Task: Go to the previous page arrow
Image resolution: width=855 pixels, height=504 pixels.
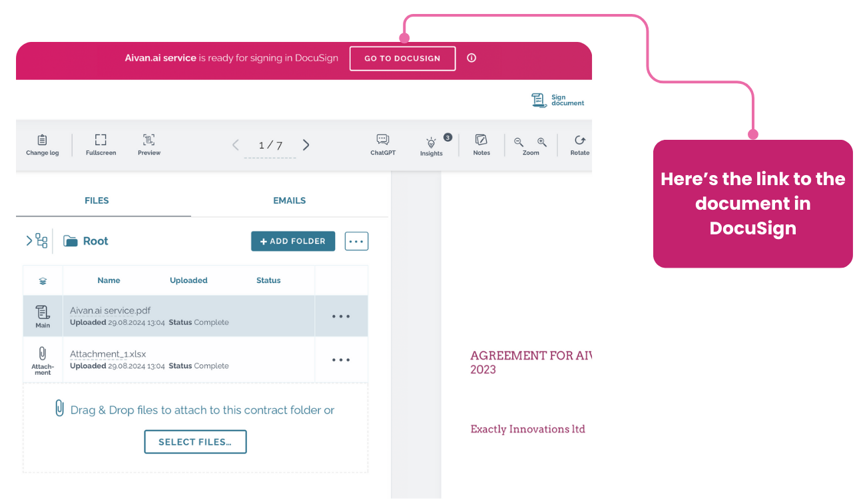Action: pyautogui.click(x=235, y=145)
